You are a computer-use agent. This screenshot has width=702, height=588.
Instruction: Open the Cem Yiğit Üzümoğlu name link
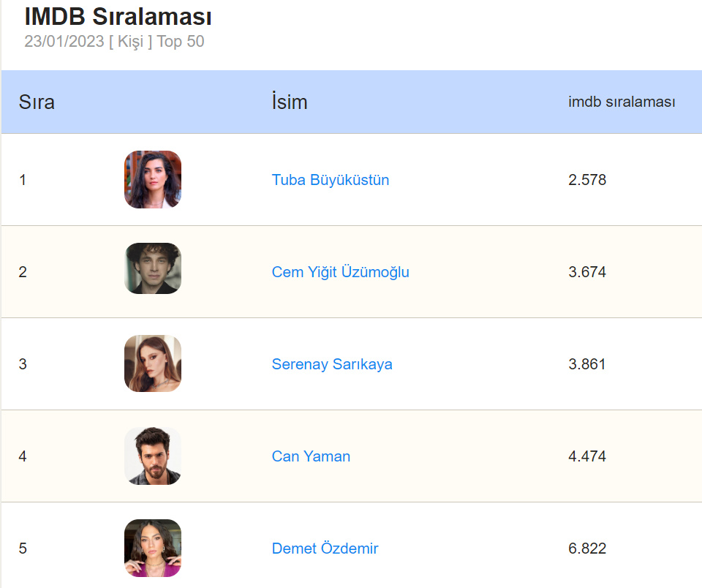click(340, 272)
